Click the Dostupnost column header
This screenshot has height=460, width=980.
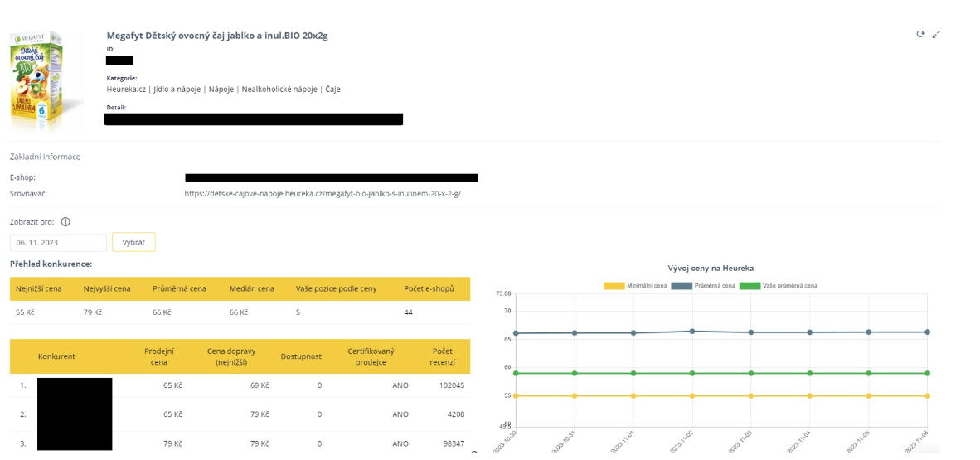point(301,356)
